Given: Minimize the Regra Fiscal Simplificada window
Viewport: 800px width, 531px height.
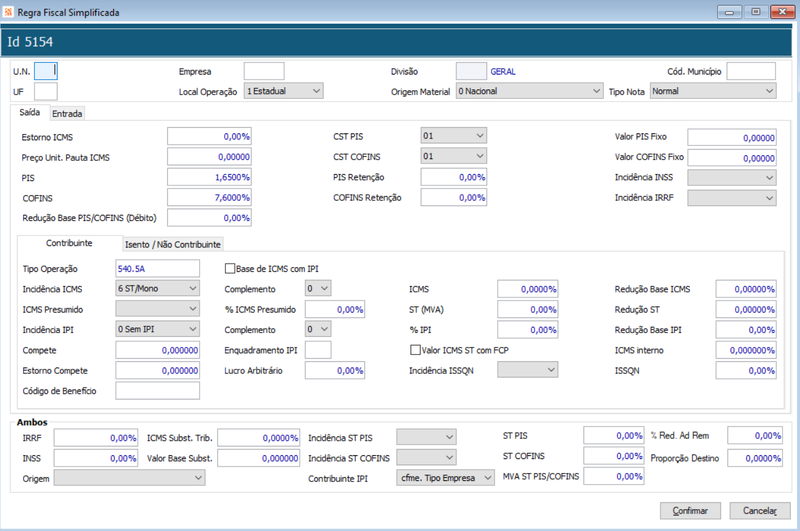Looking at the screenshot, I should pyautogui.click(x=730, y=12).
